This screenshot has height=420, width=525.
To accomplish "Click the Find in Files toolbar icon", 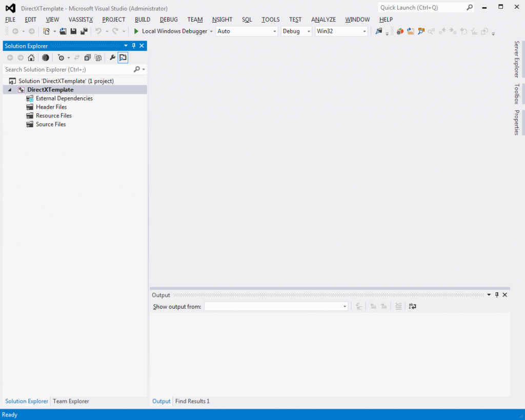I will pyautogui.click(x=378, y=31).
